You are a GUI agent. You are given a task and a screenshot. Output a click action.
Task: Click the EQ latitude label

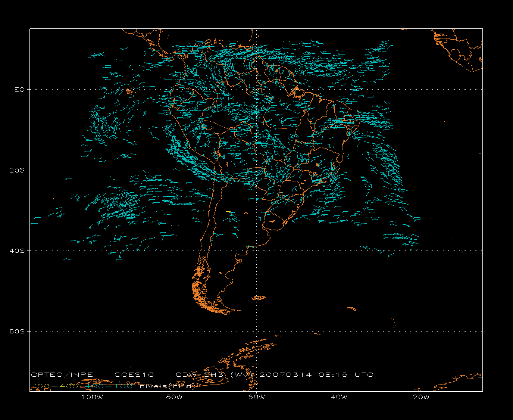(19, 90)
